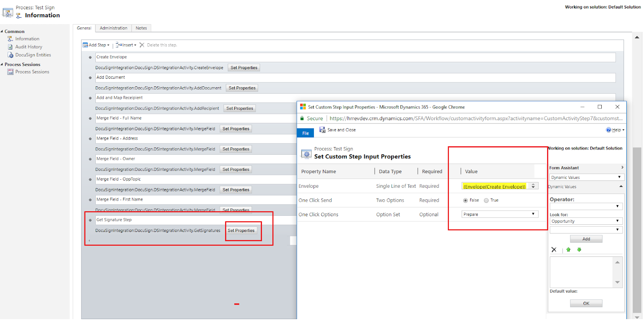Open the Look for Opportunity dropdown
Screen dimensions: 644x336
586,221
